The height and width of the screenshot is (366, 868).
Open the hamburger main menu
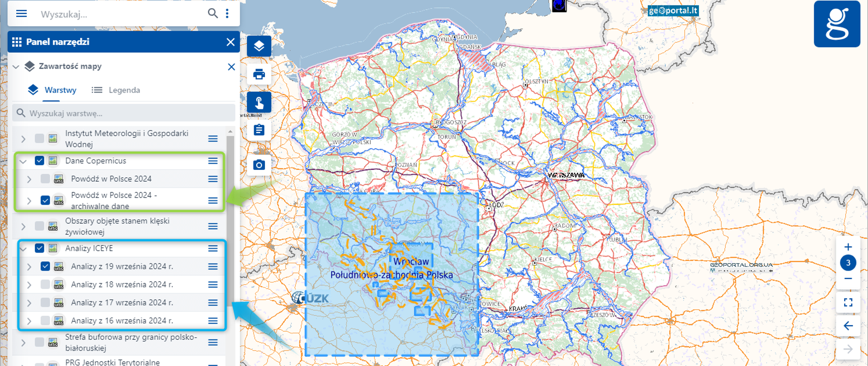[21, 14]
